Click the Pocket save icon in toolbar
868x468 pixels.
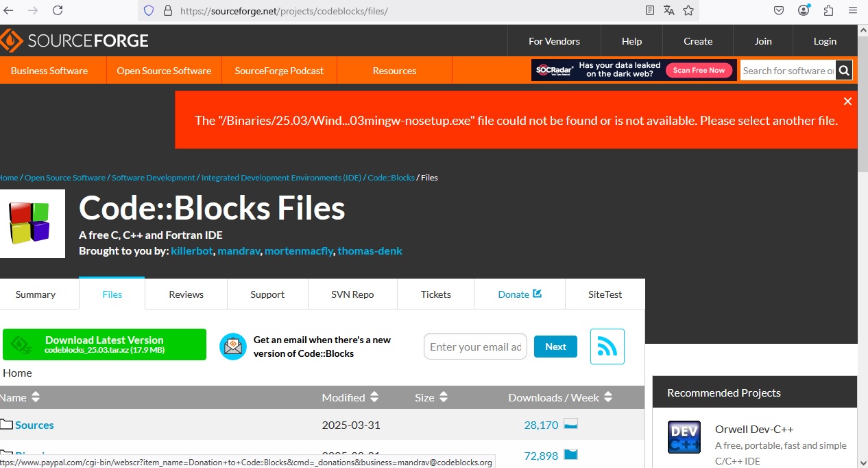(779, 10)
